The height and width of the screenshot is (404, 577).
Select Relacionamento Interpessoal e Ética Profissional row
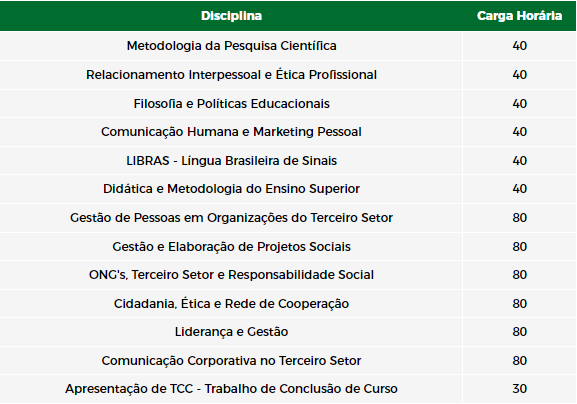pos(288,75)
